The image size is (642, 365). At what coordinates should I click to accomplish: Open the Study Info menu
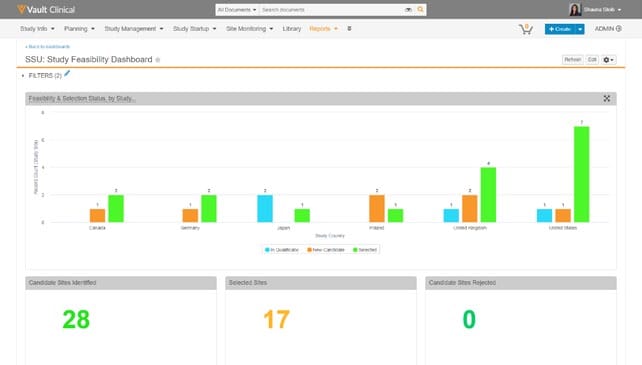tap(37, 29)
